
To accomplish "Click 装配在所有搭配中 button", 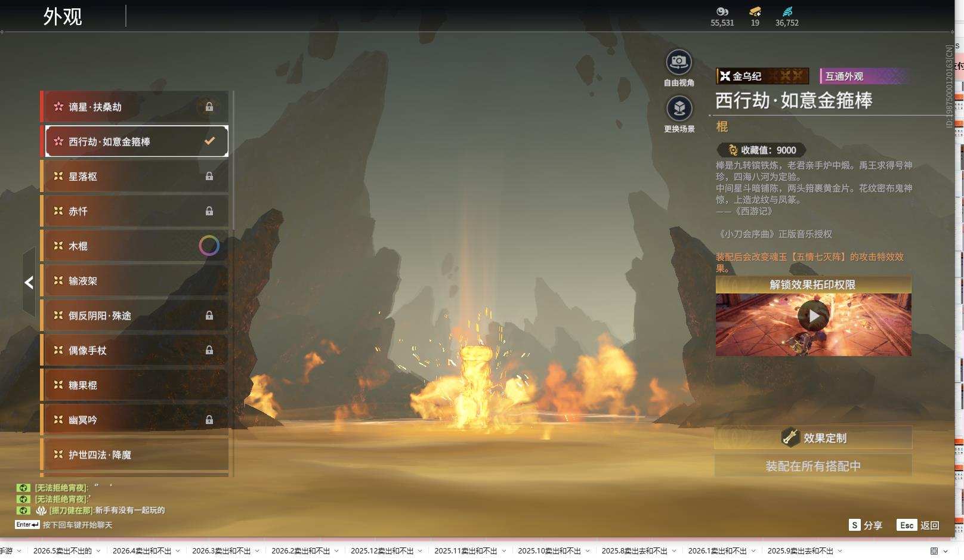I will 813,466.
